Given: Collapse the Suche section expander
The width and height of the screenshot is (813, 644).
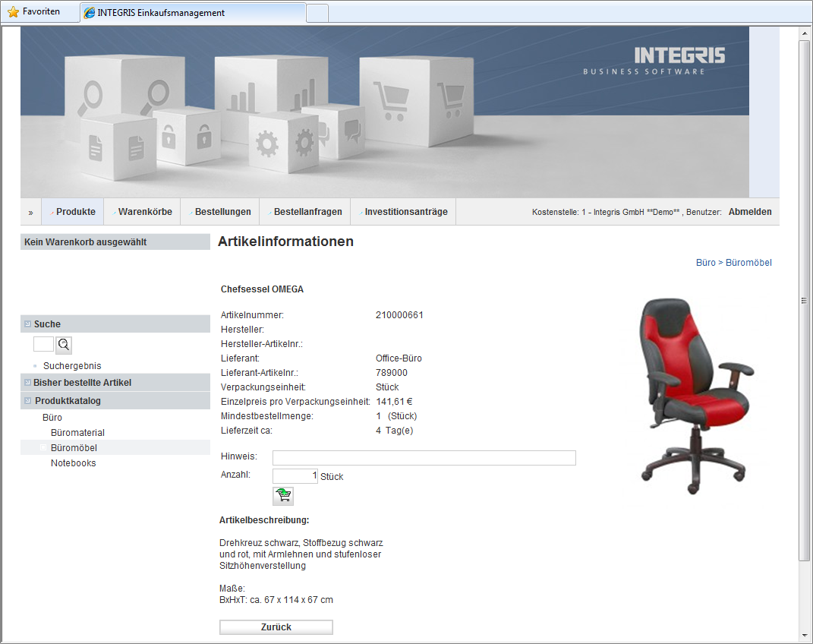Looking at the screenshot, I should 27,324.
